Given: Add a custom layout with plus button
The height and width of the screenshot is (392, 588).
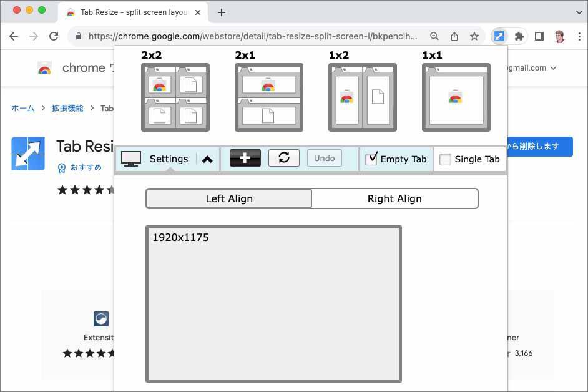Looking at the screenshot, I should (x=245, y=158).
